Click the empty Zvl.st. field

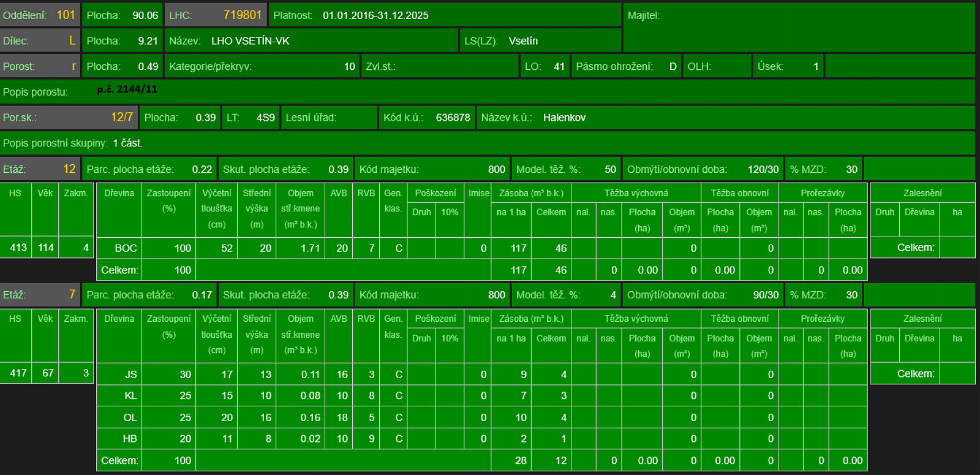[x=440, y=66]
